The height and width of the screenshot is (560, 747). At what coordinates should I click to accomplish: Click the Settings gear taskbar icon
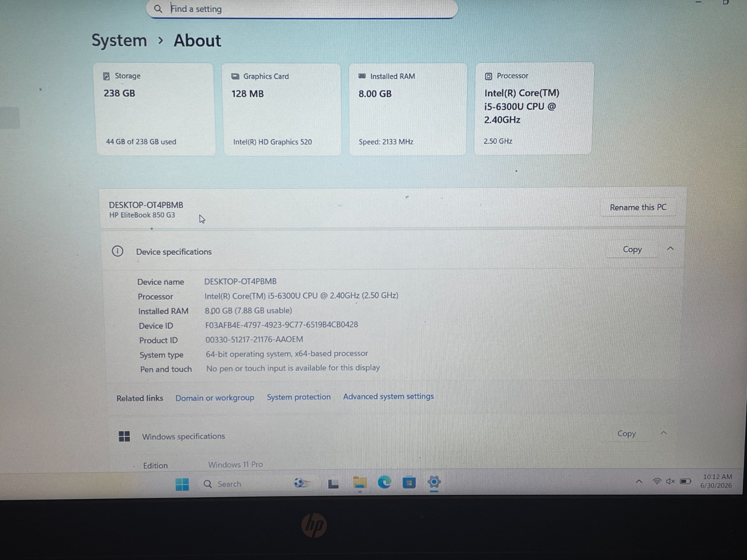434,482
